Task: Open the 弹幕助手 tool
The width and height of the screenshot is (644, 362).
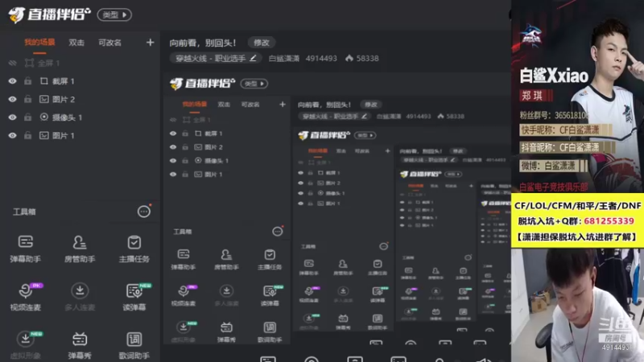Action: click(26, 249)
